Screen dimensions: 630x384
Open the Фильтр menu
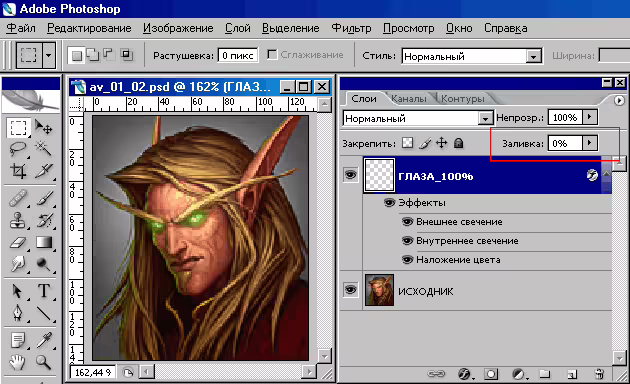coord(351,28)
